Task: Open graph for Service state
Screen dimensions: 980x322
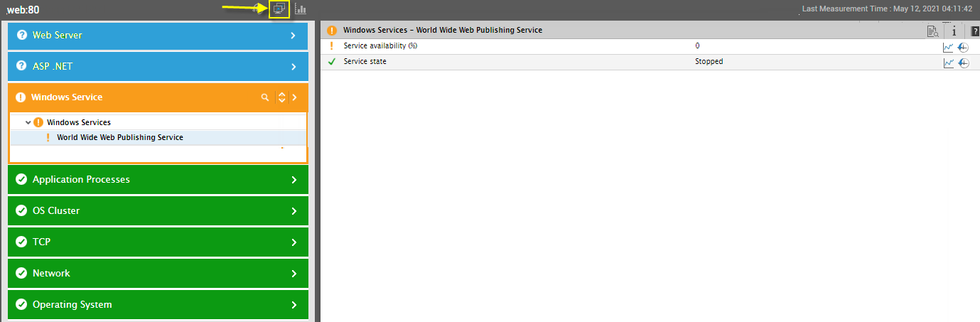Action: pyautogui.click(x=948, y=63)
